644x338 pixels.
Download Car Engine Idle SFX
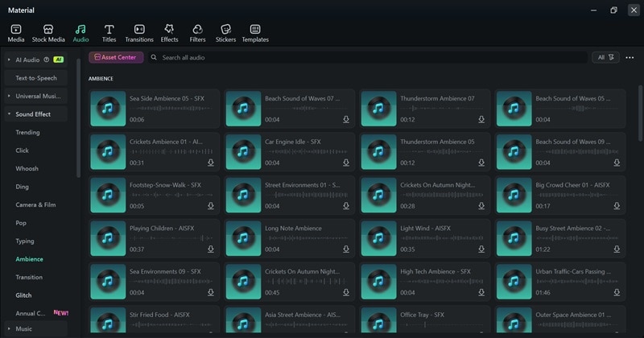[346, 163]
